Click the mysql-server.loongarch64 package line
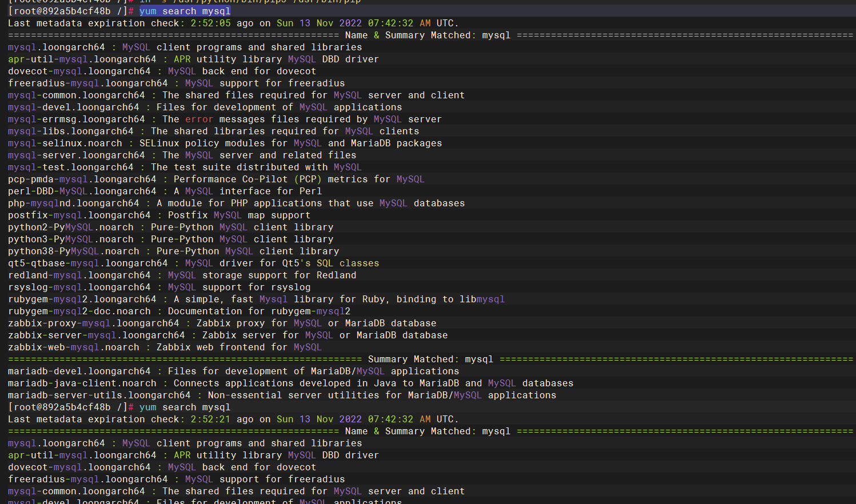Screen dimensions: 856x504 tap(182, 155)
